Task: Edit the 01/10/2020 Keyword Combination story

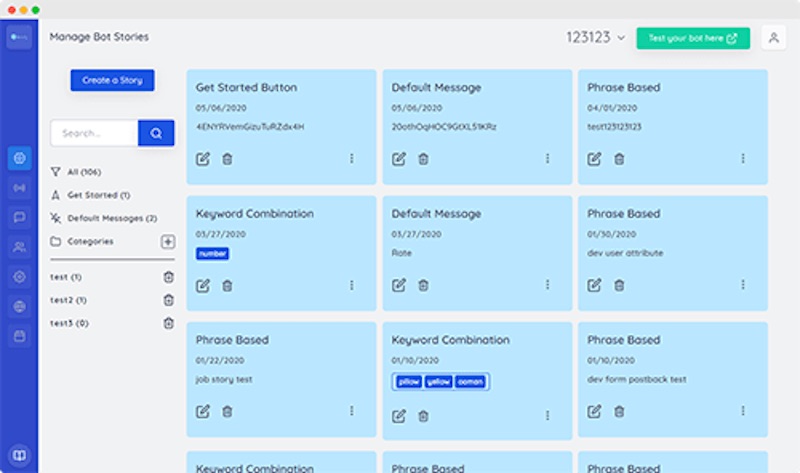Action: click(x=399, y=416)
